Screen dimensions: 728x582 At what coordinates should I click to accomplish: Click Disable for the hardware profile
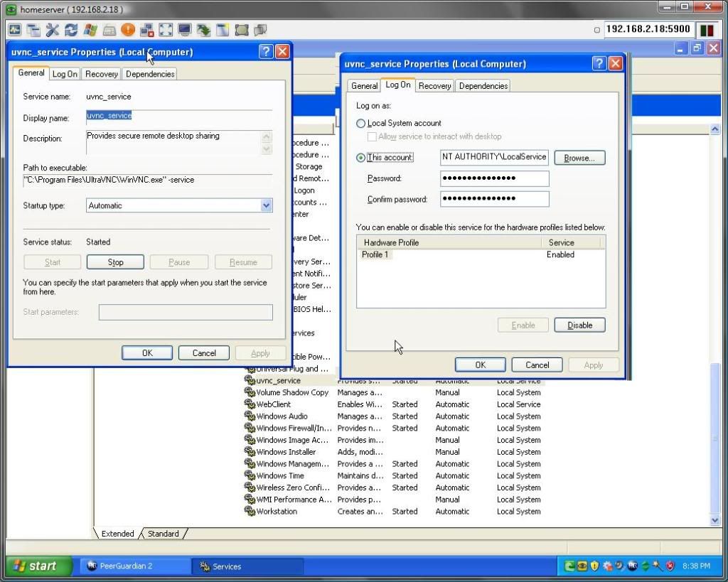pos(579,325)
